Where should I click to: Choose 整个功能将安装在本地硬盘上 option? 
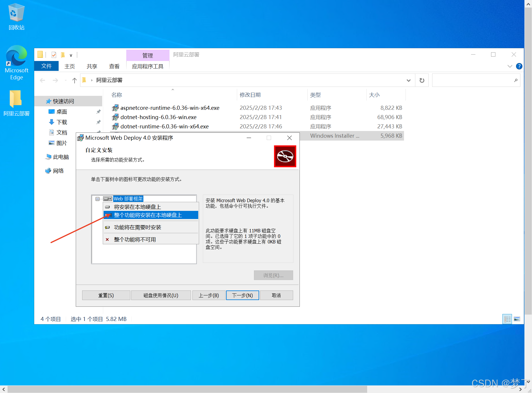151,215
